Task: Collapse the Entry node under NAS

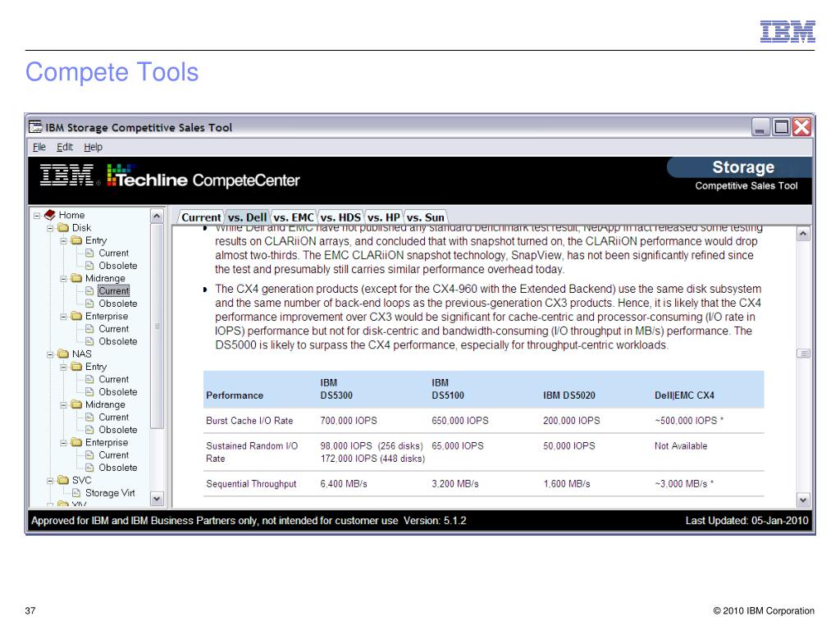Action: (x=64, y=367)
